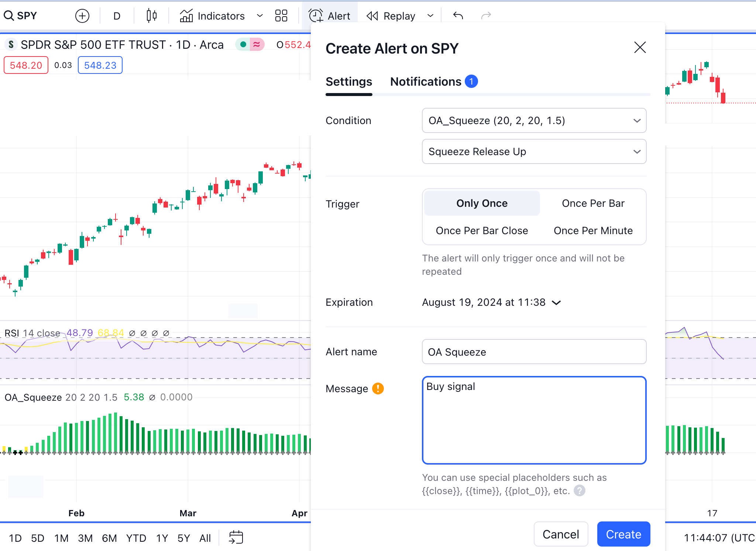Click the Alert name input field

click(x=534, y=352)
